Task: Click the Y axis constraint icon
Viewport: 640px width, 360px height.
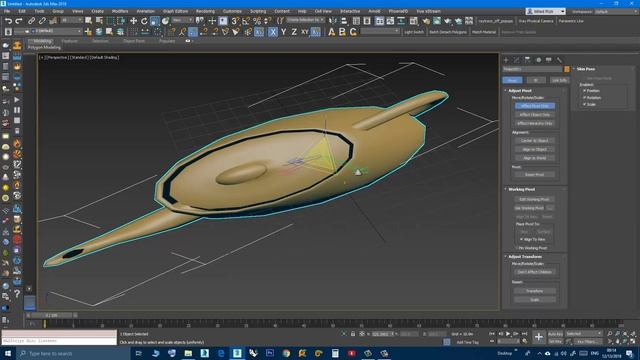Action: [x=284, y=32]
